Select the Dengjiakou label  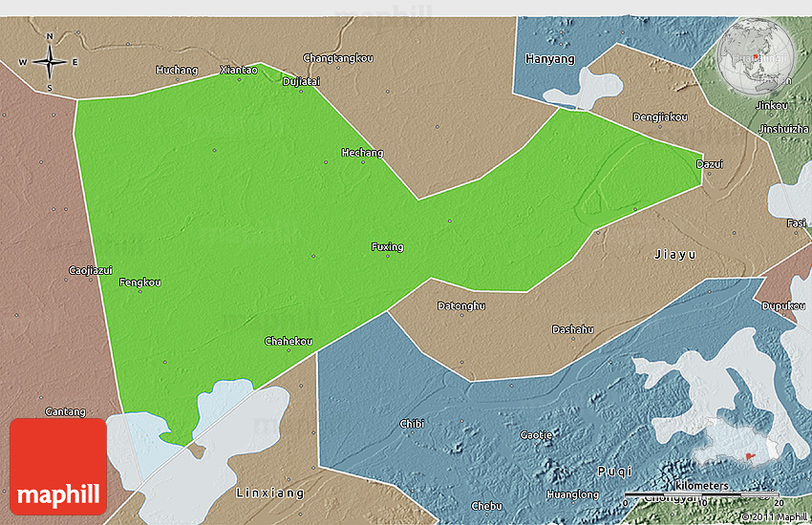tap(659, 117)
